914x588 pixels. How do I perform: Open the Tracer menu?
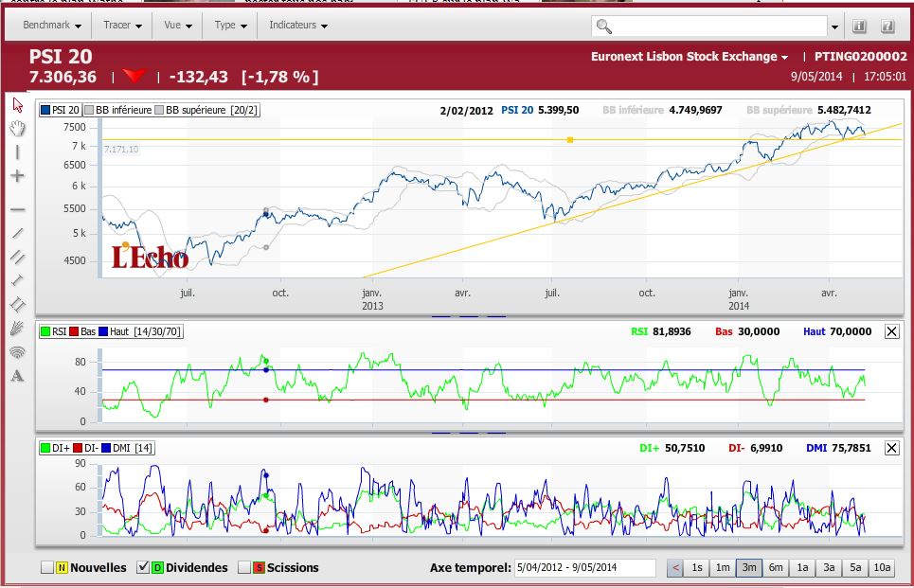122,26
